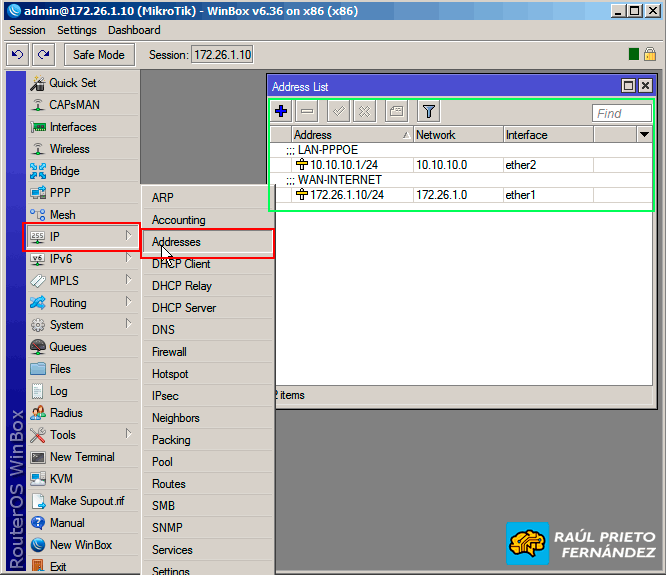Open the Wireless section in sidebar
The width and height of the screenshot is (666, 575).
coord(69,149)
